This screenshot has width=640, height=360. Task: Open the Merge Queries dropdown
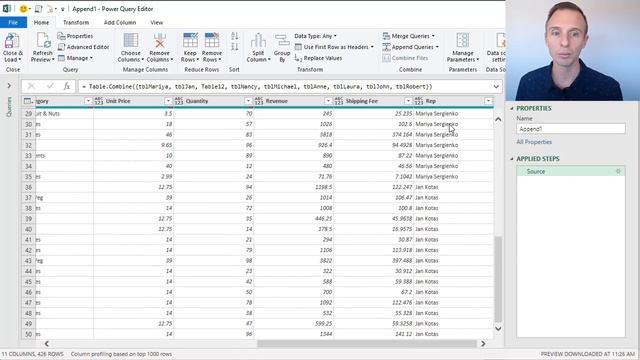point(409,36)
